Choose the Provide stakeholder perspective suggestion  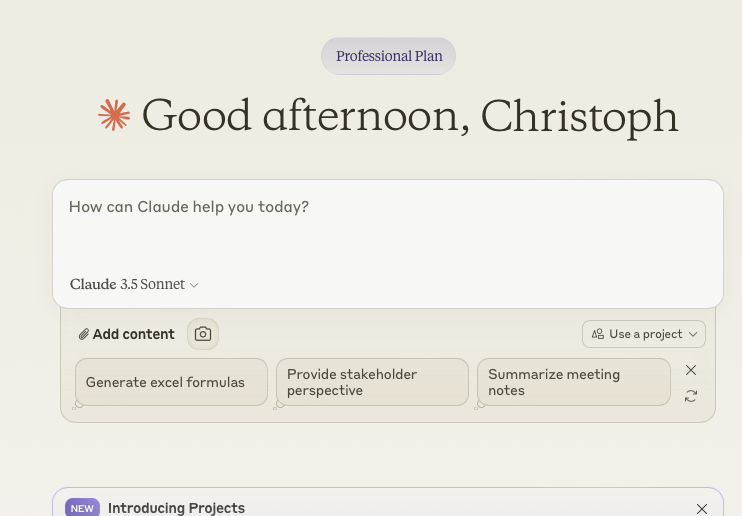click(372, 382)
